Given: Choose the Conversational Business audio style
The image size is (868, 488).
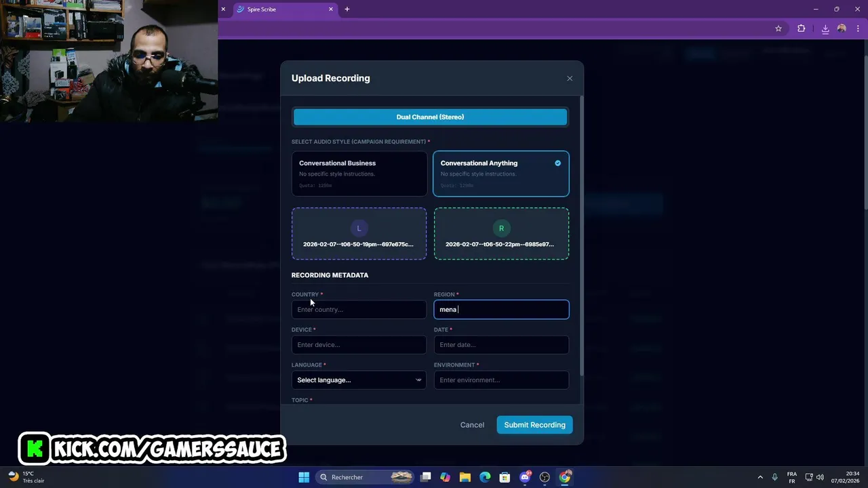Looking at the screenshot, I should tap(359, 174).
